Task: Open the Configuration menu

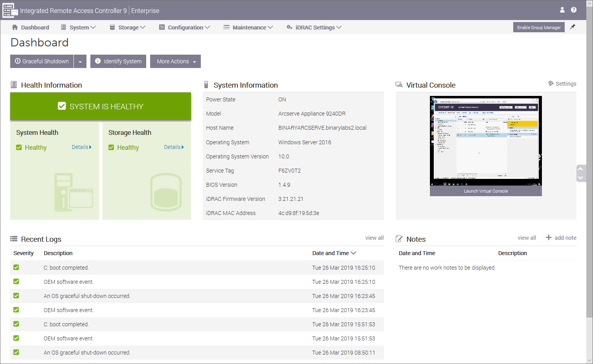Action: click(x=184, y=28)
